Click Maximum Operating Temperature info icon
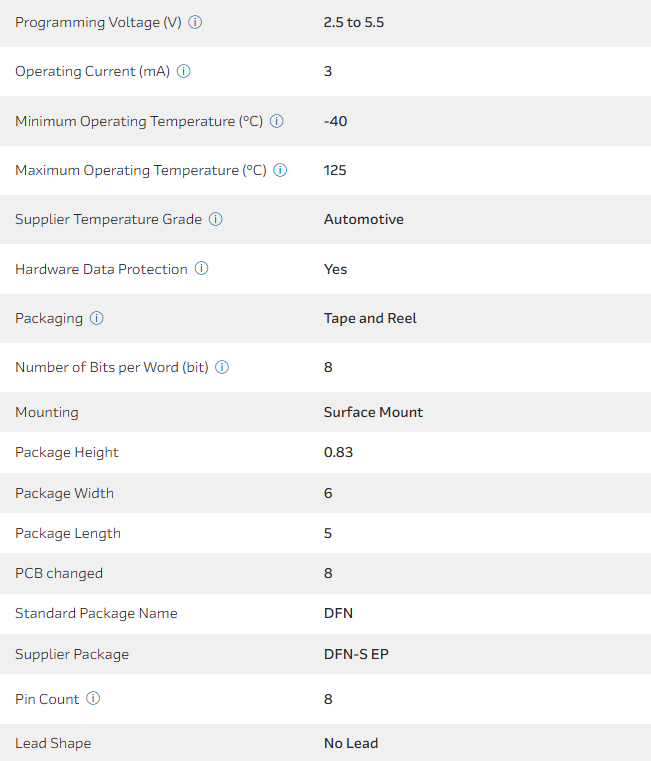Screen dimensions: 651x761 click(281, 170)
